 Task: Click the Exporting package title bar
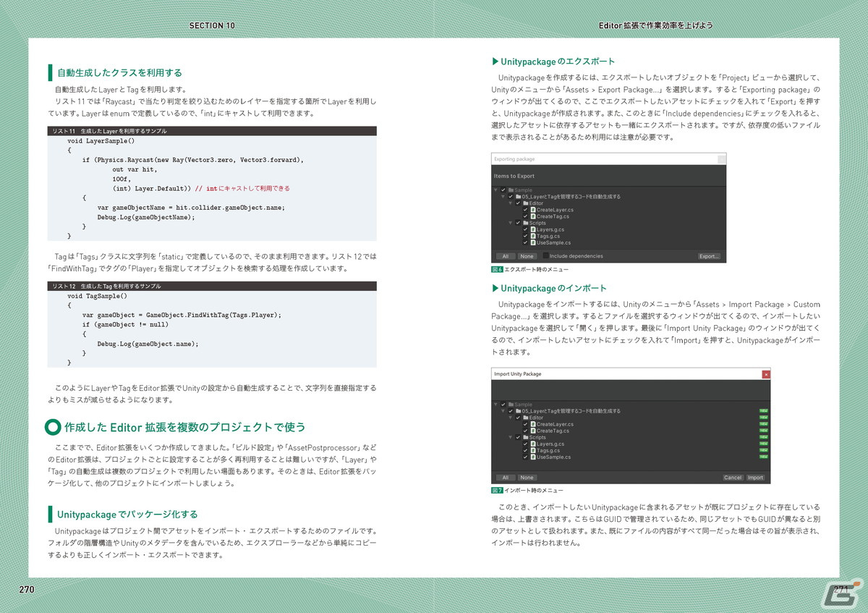click(609, 158)
